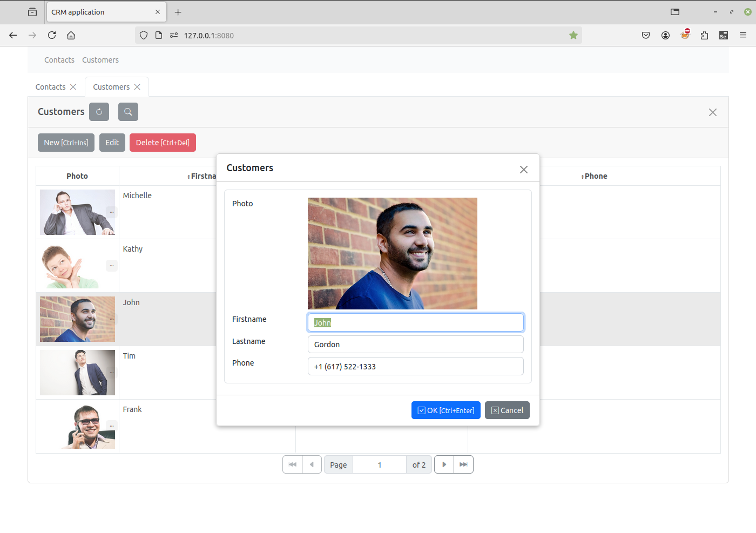Sort the table by Phone column
The height and width of the screenshot is (533, 756).
coord(595,176)
